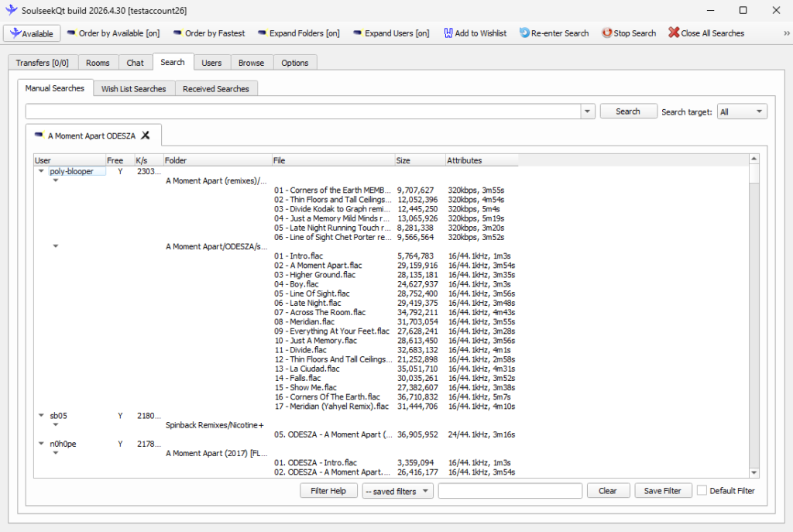Select file 15 - Show Me.flac
This screenshot has width=793, height=532.
305,387
